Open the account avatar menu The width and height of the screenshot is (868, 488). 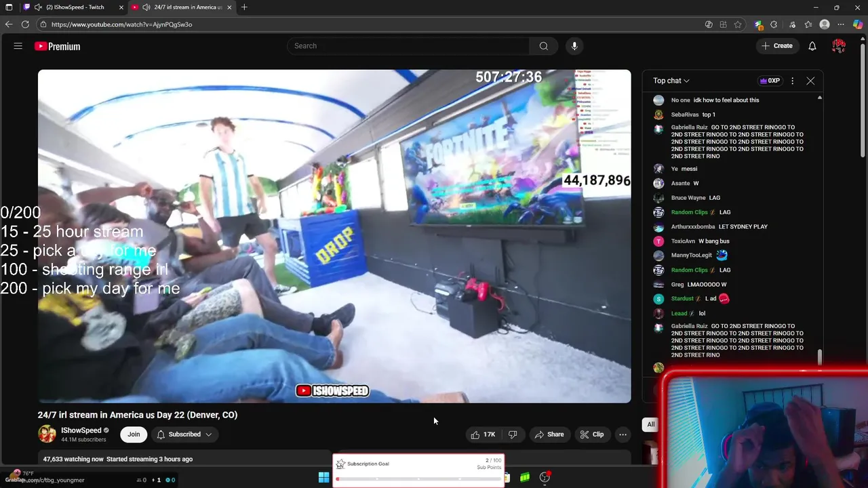839,46
